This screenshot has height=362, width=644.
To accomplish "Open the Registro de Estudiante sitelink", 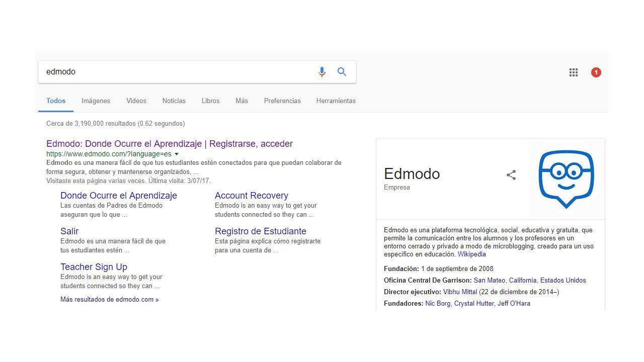I will pyautogui.click(x=261, y=231).
